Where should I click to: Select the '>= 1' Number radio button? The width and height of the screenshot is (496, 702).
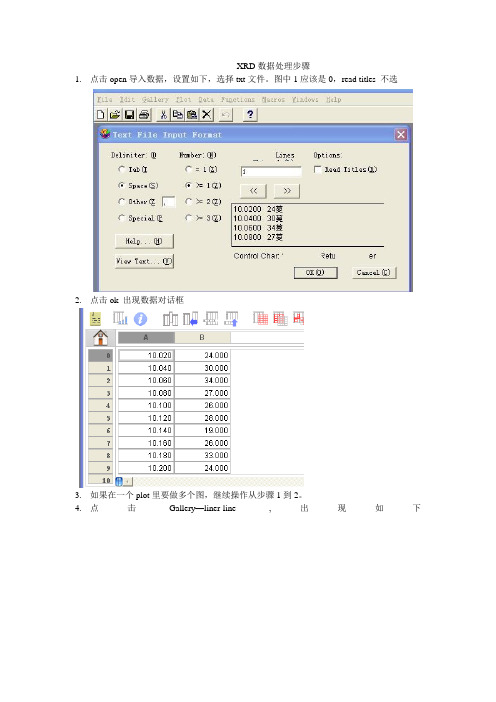[x=188, y=185]
